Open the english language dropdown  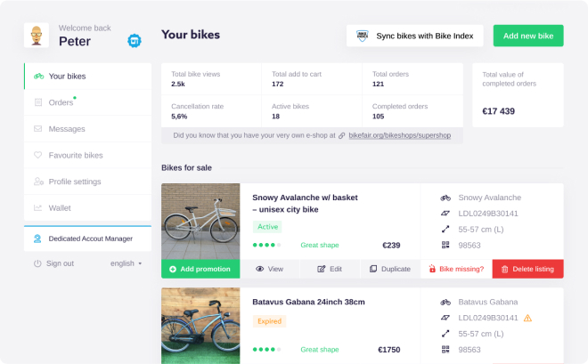tap(126, 263)
